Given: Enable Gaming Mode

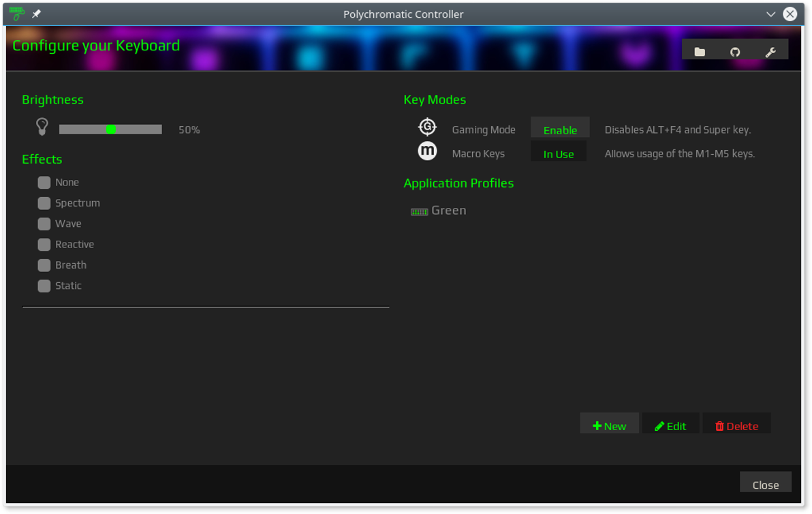Looking at the screenshot, I should click(x=559, y=129).
